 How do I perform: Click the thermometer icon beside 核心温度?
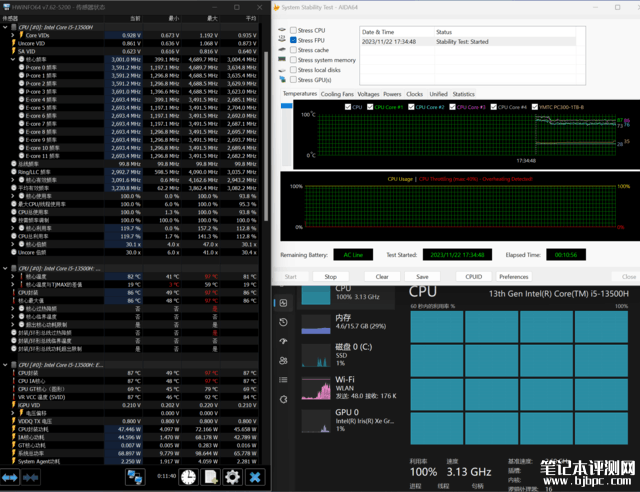coord(22,276)
